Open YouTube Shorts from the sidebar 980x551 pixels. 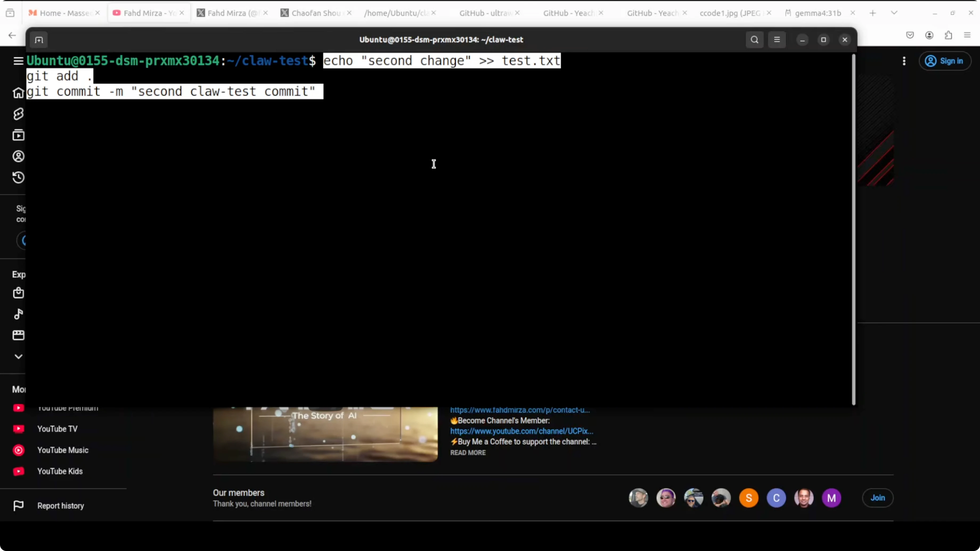[x=18, y=114]
